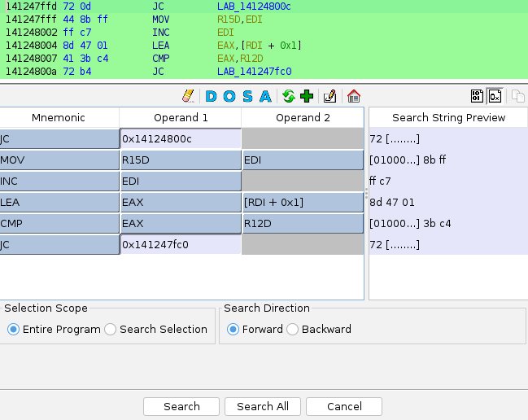Click the Operand 2 column header
Screen dimensions: 528x420
coord(303,117)
